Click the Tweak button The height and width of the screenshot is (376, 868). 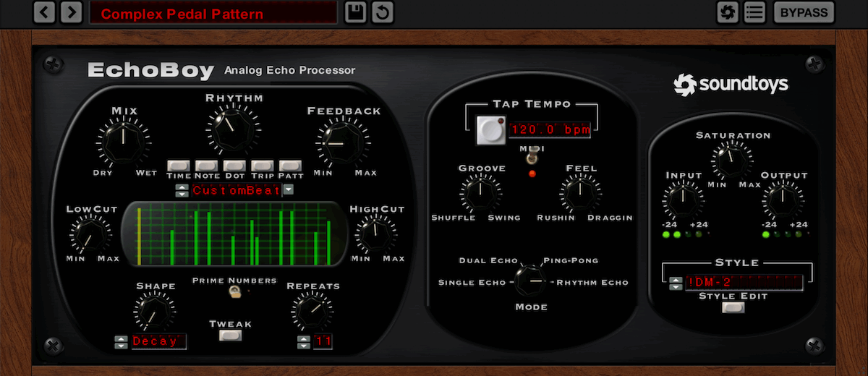click(x=231, y=336)
